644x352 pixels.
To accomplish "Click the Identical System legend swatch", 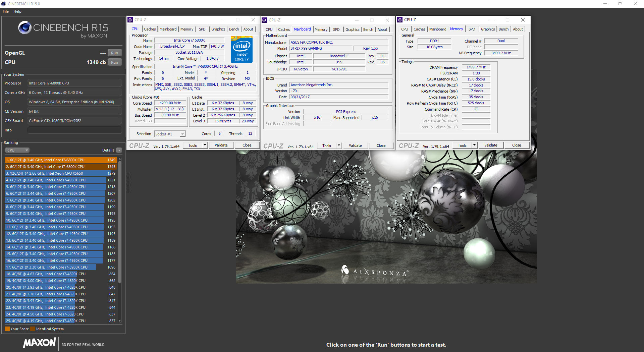I will click(33, 329).
